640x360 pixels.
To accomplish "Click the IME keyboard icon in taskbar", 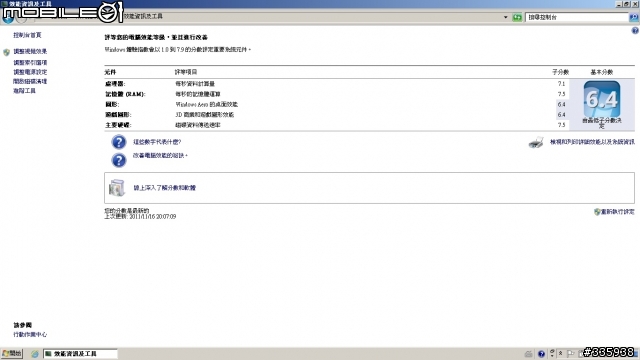I will (x=529, y=354).
